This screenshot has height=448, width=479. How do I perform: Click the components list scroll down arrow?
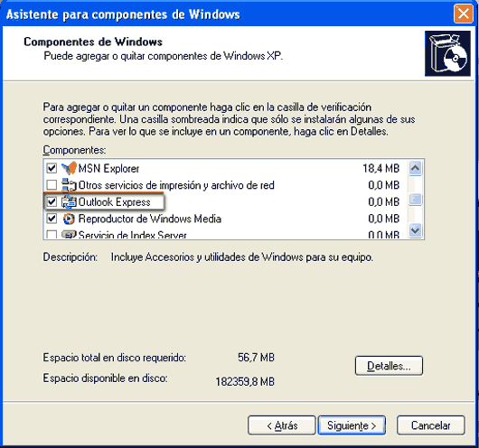[415, 230]
